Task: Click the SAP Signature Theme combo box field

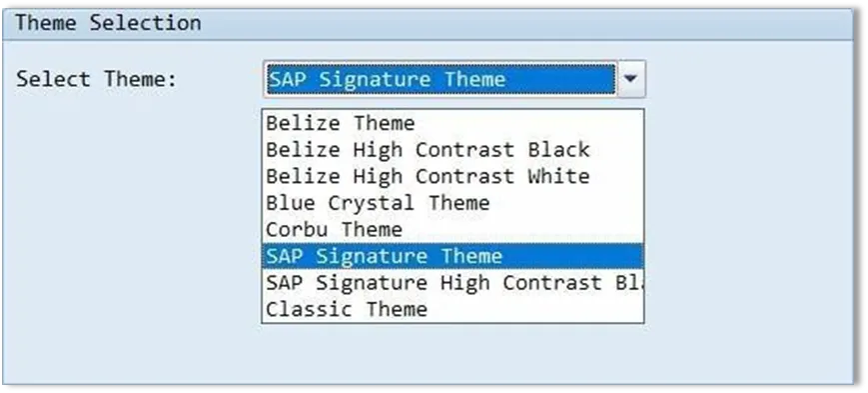Action: point(440,79)
